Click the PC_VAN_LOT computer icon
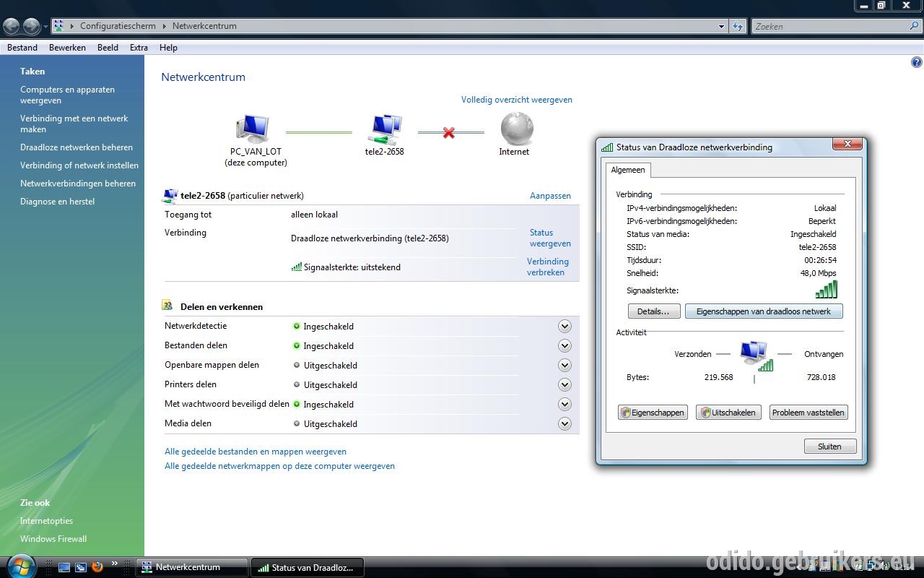 252,129
